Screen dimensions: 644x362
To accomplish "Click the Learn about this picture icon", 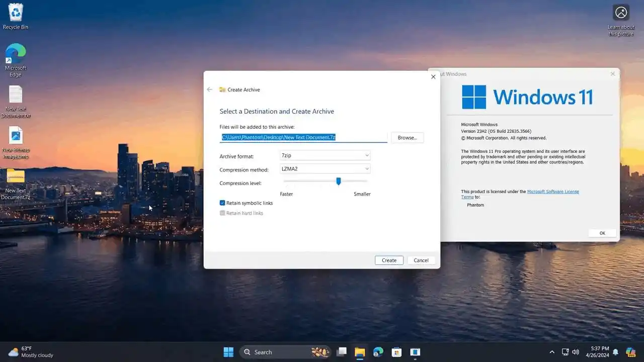I will click(621, 21).
